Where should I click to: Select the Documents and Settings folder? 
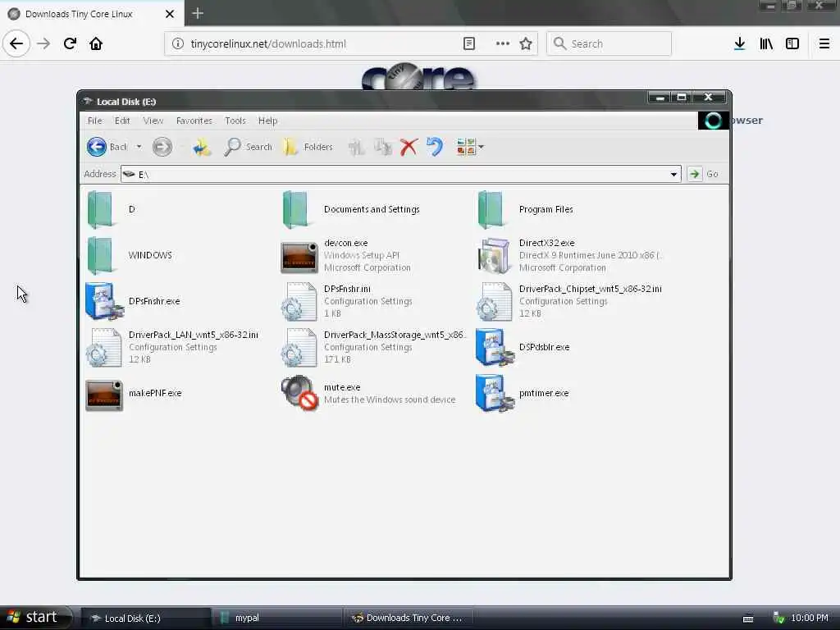pos(351,209)
